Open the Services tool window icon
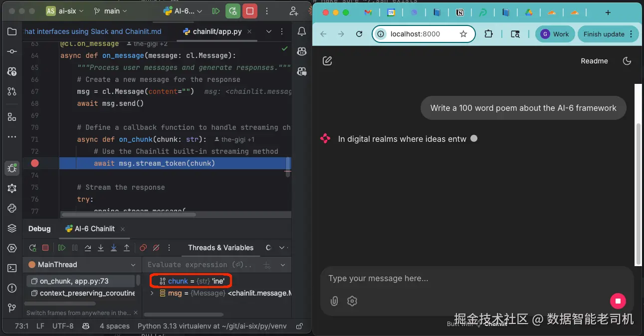Image resolution: width=644 pixels, height=336 pixels. 12,248
